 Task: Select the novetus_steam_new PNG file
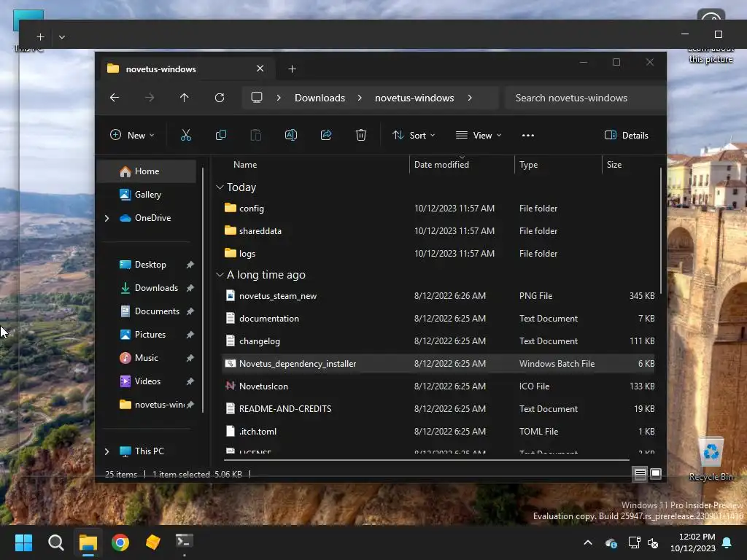tap(438, 296)
